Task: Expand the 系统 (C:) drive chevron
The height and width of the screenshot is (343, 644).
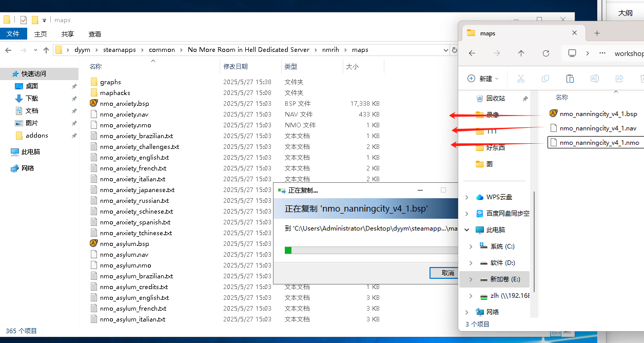Action: 471,246
